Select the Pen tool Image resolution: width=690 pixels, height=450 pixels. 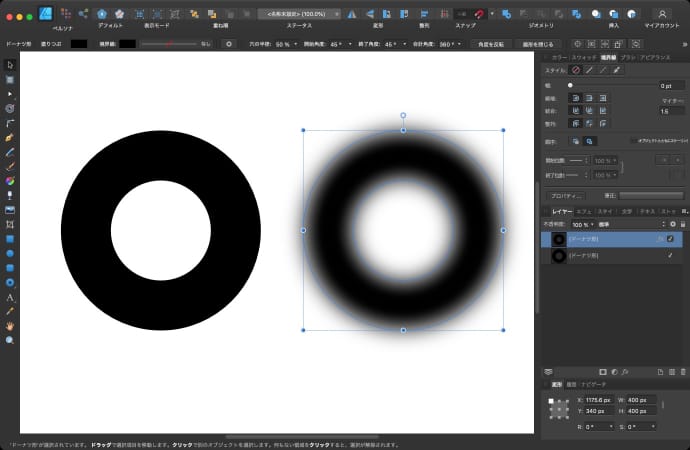pos(10,135)
